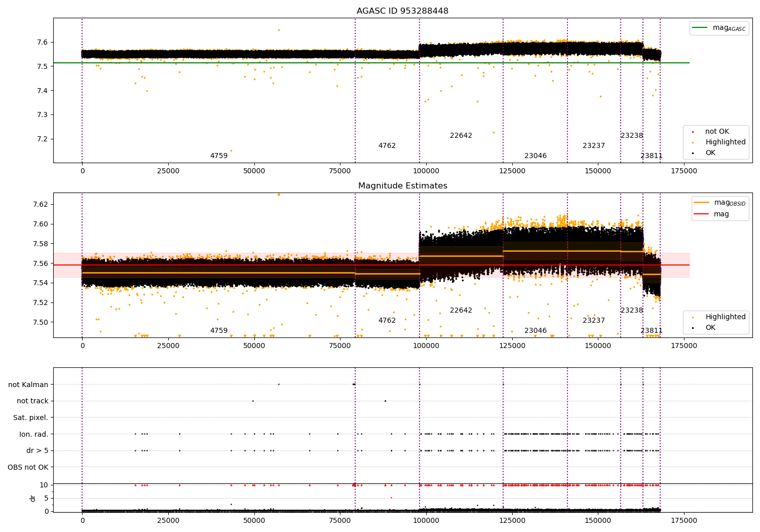This screenshot has width=760, height=532.
Task: Click obsid label 4762 in Magnitude Estimates plot
Action: coord(387,321)
